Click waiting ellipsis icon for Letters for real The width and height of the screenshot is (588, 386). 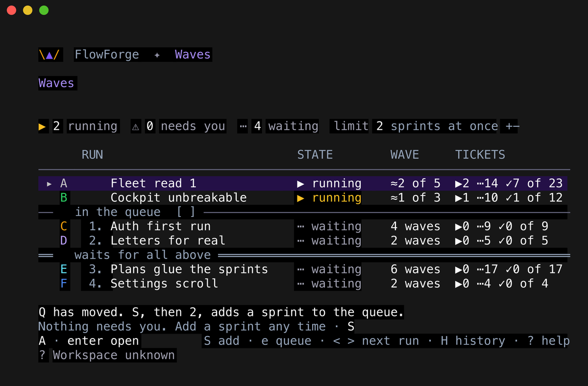pos(301,241)
